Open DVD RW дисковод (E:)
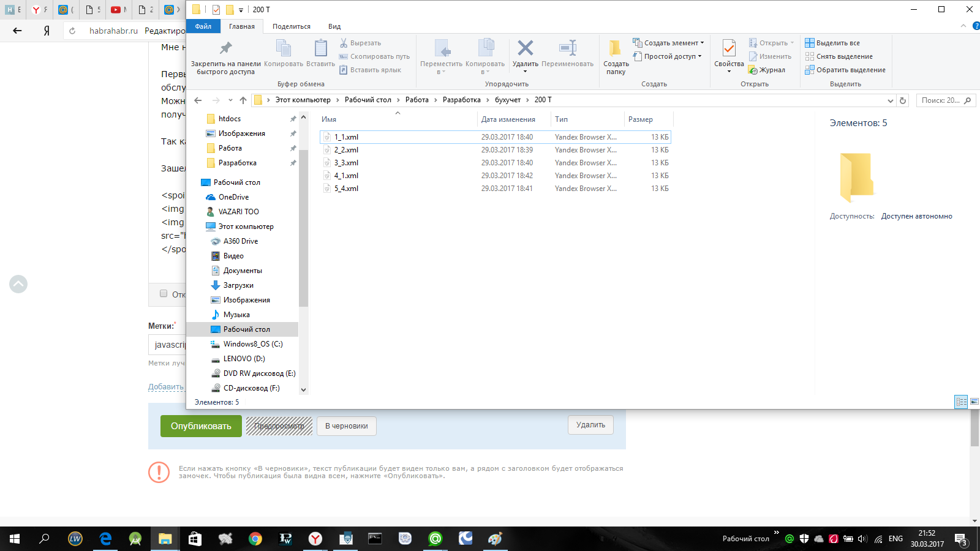Image resolution: width=980 pixels, height=551 pixels. click(x=259, y=373)
